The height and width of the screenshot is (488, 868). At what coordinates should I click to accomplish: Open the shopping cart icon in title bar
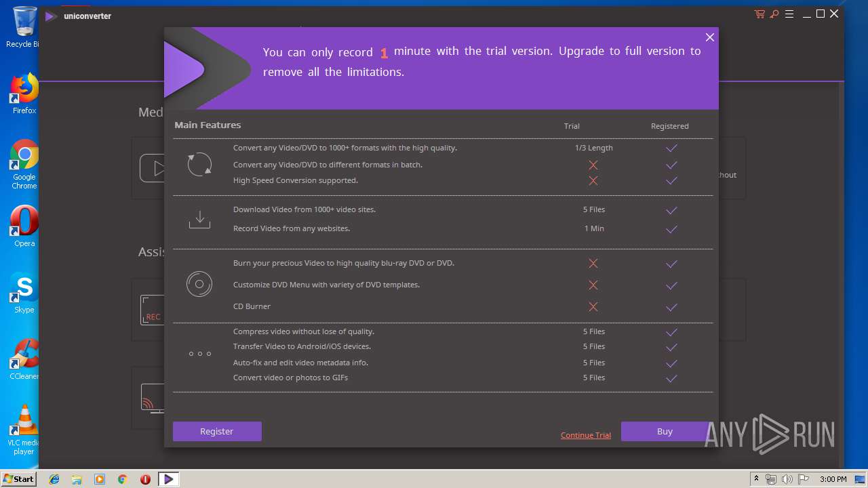click(x=759, y=14)
